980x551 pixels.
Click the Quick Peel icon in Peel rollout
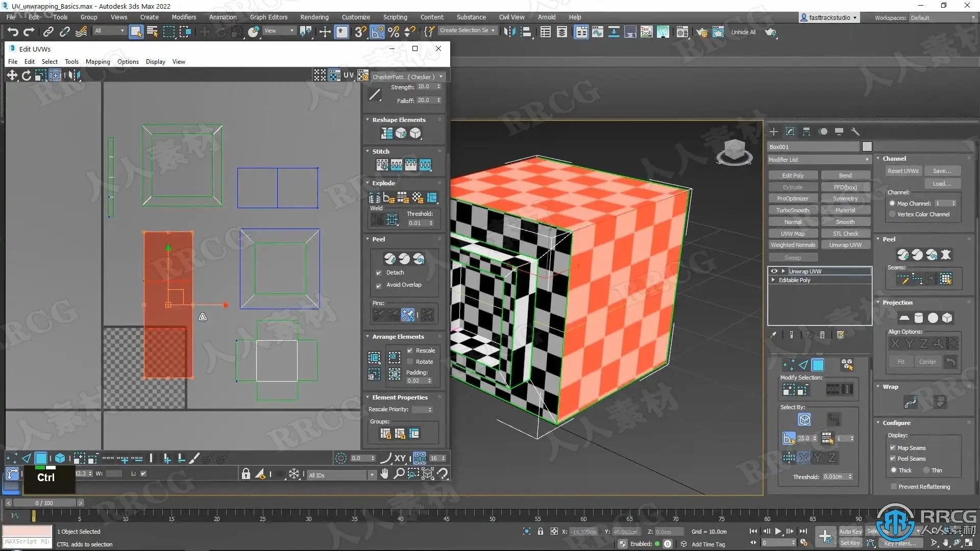390,259
